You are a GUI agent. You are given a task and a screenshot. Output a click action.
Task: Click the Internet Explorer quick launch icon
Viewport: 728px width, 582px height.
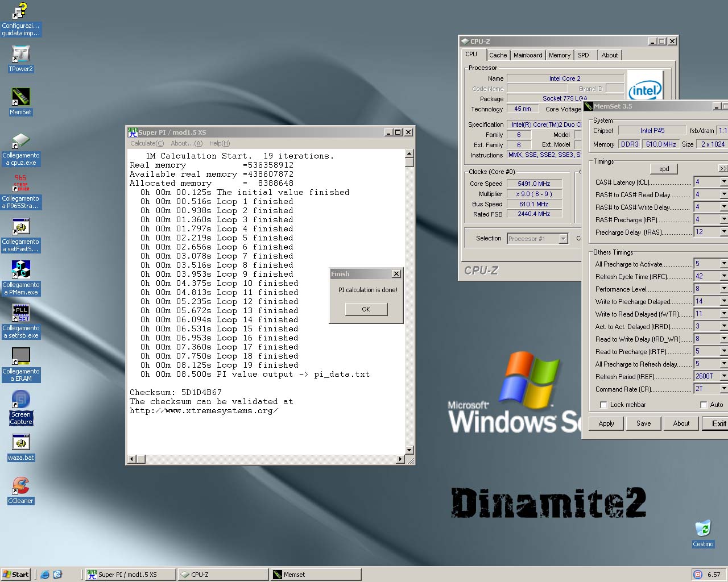(x=45, y=575)
